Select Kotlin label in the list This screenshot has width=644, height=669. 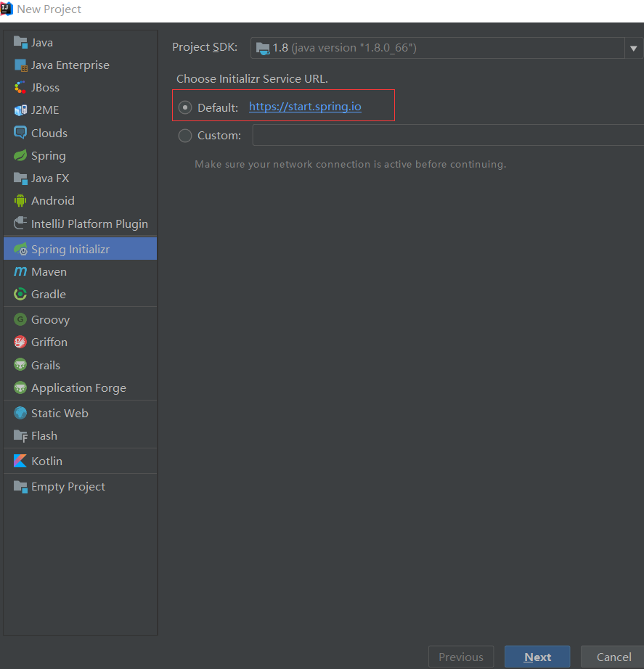click(46, 461)
